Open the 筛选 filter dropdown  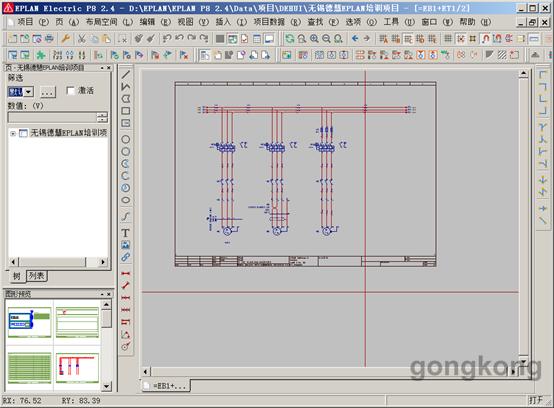pyautogui.click(x=29, y=92)
